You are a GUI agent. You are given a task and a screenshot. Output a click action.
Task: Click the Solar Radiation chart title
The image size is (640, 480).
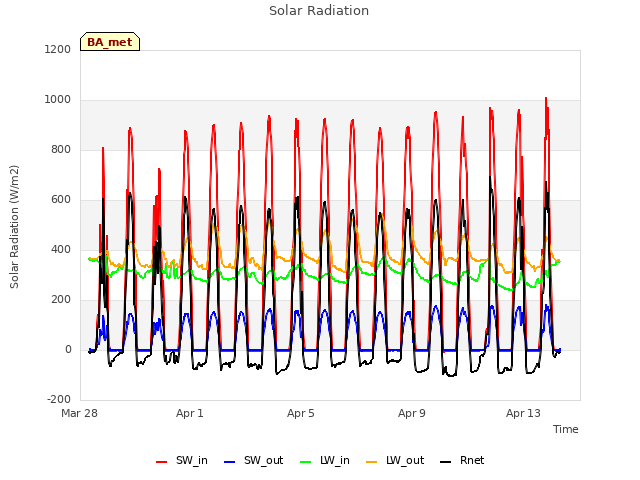pyautogui.click(x=319, y=11)
